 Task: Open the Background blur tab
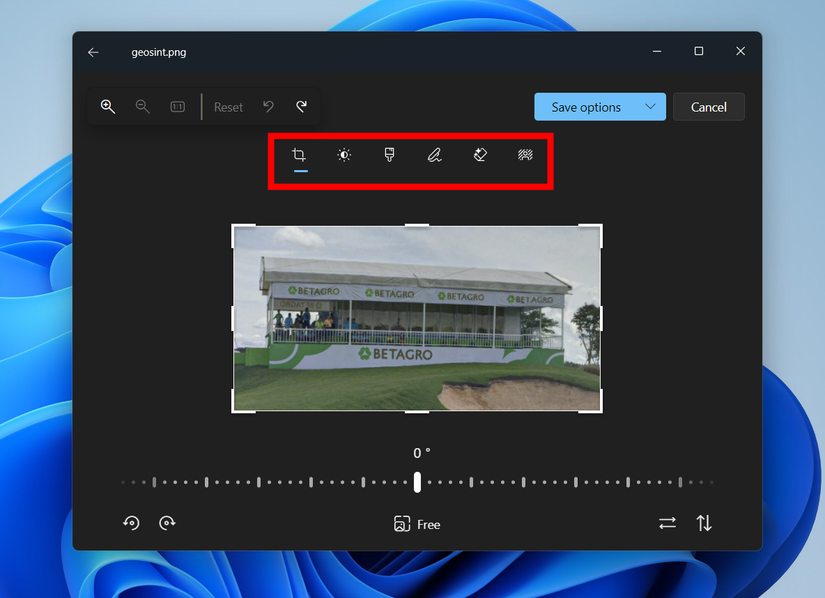[525, 155]
